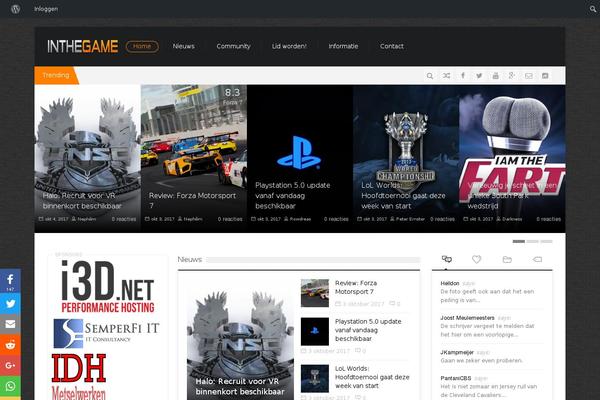Open search from the top admin bar magnifier
The width and height of the screenshot is (600, 400).
point(592,9)
